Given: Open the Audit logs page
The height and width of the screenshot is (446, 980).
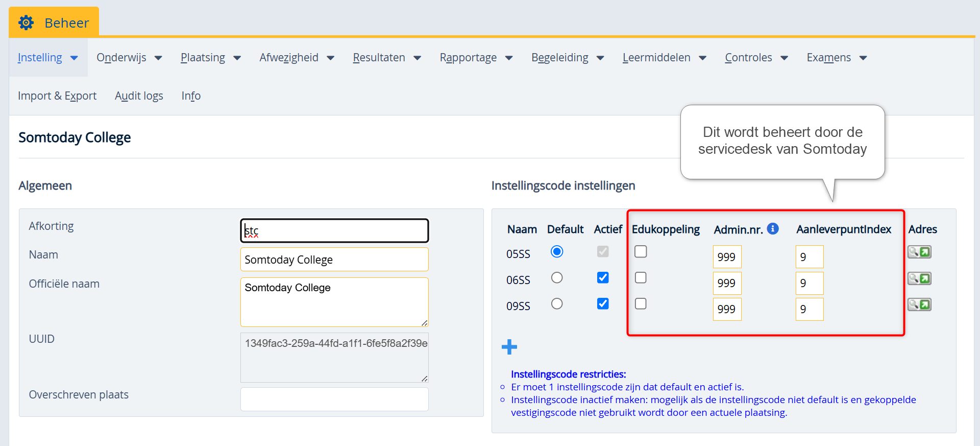Looking at the screenshot, I should click(139, 96).
